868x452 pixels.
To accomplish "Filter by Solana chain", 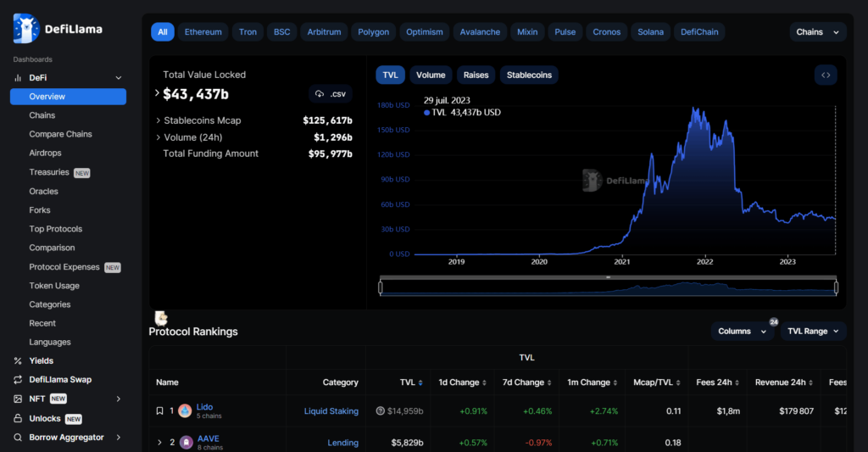I will point(650,32).
